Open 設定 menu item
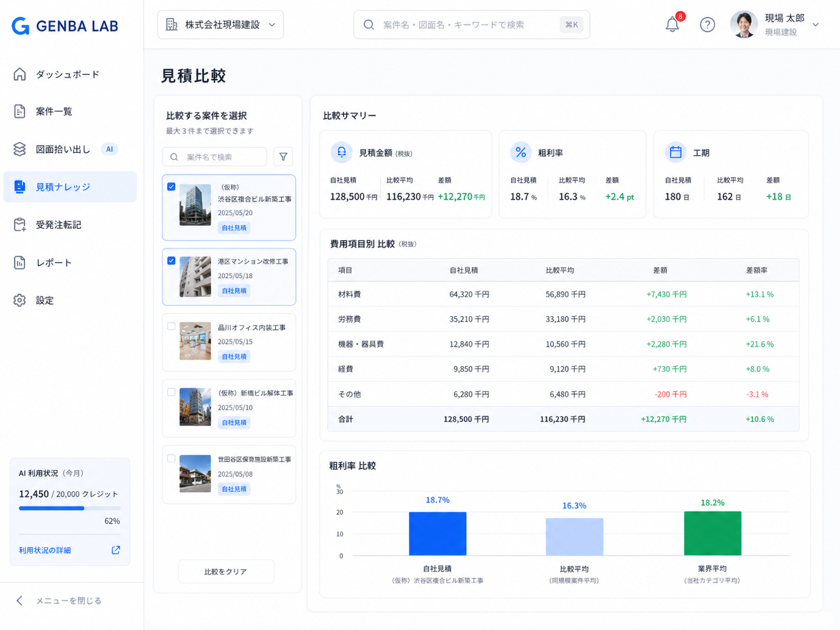 (x=70, y=300)
